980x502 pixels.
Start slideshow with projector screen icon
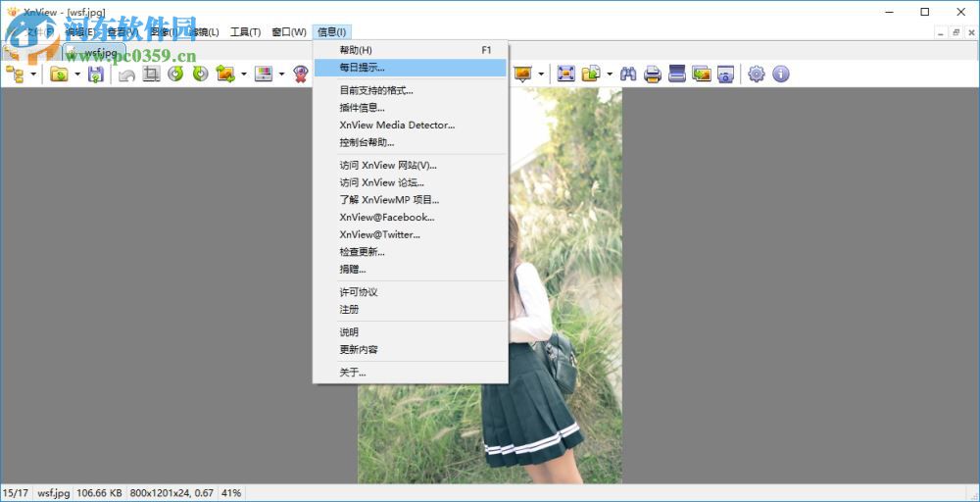point(522,75)
